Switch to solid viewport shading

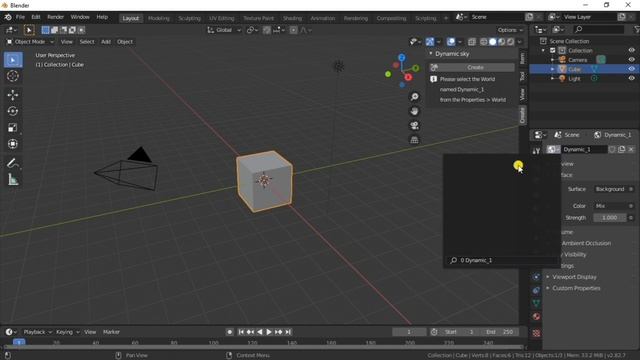point(493,42)
